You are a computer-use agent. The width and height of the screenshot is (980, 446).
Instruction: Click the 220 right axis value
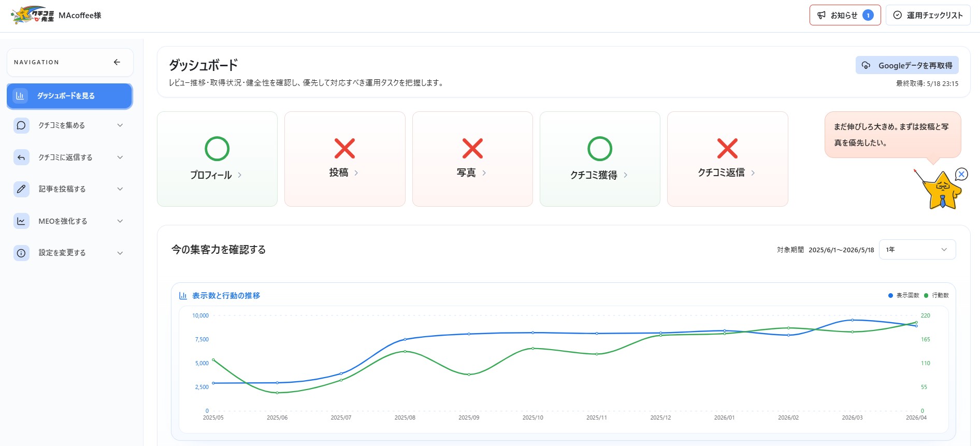coord(926,315)
